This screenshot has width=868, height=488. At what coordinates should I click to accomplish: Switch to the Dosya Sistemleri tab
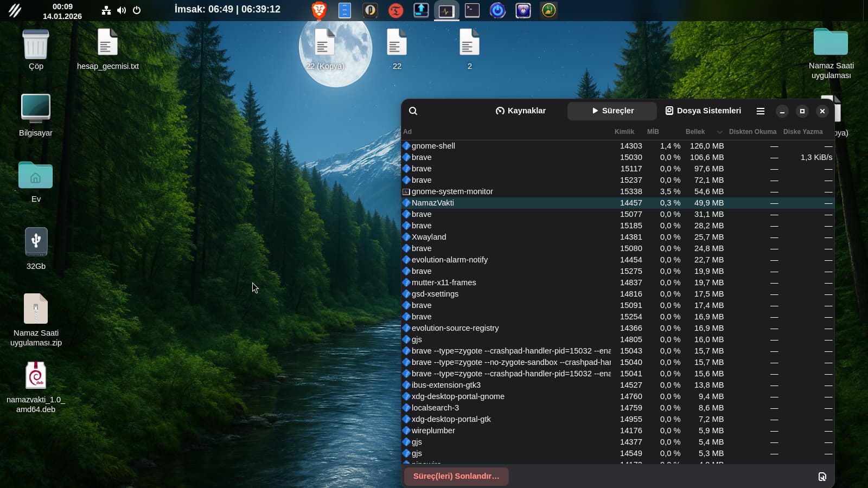703,111
